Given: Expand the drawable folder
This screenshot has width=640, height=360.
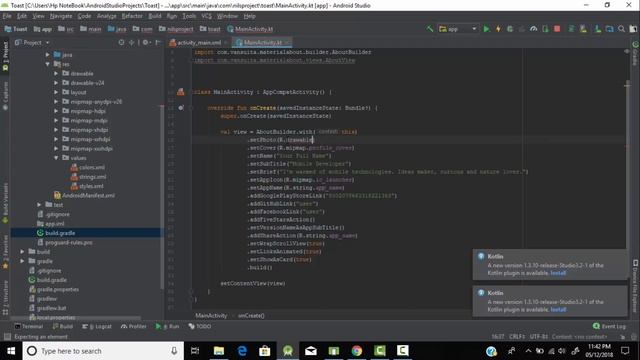Looking at the screenshot, I should click(56, 73).
